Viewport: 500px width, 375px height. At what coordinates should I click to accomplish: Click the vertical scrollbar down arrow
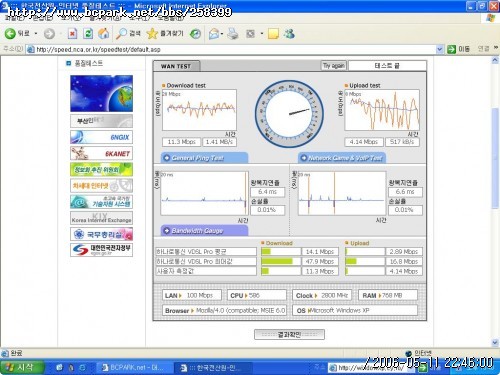pyautogui.click(x=495, y=342)
